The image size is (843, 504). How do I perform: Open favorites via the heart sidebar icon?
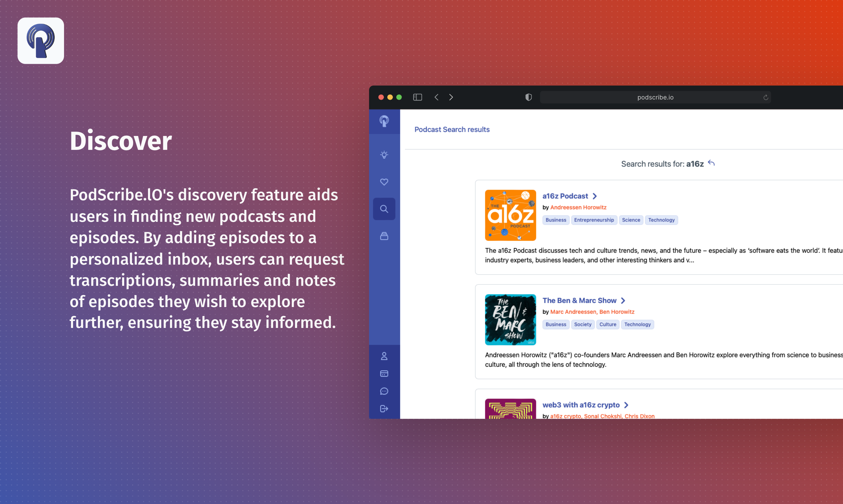[384, 182]
